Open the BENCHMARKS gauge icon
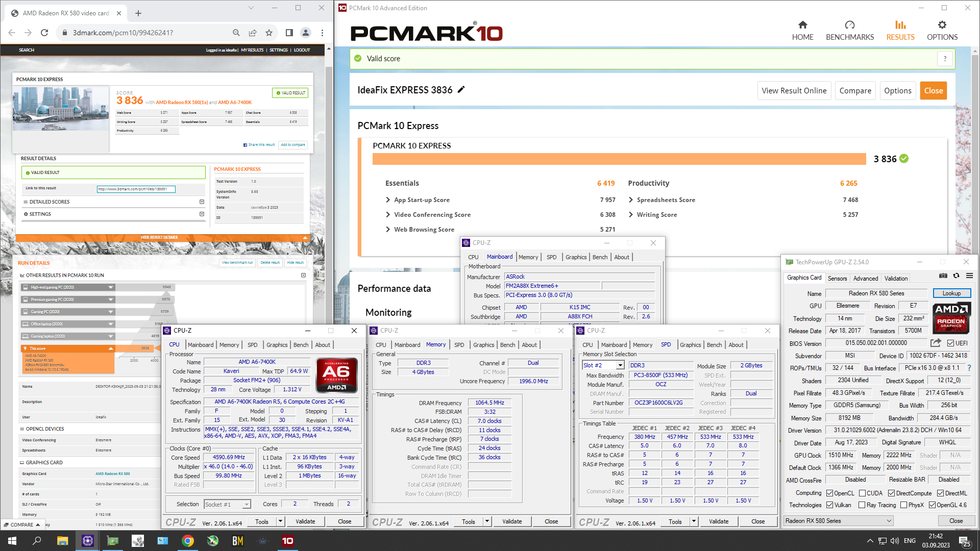The image size is (980, 551). 849,25
